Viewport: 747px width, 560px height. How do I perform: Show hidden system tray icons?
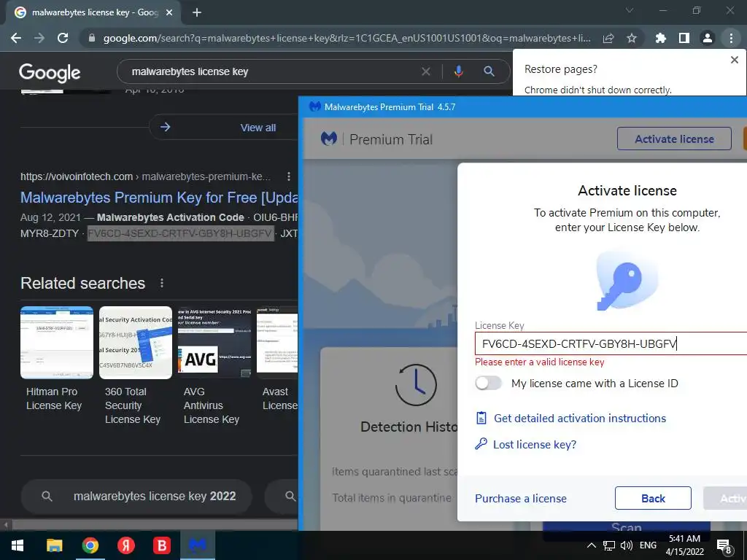pos(591,545)
